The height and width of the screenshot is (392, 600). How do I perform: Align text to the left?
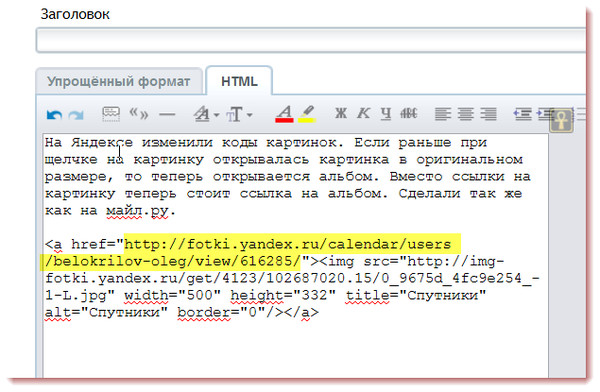443,114
